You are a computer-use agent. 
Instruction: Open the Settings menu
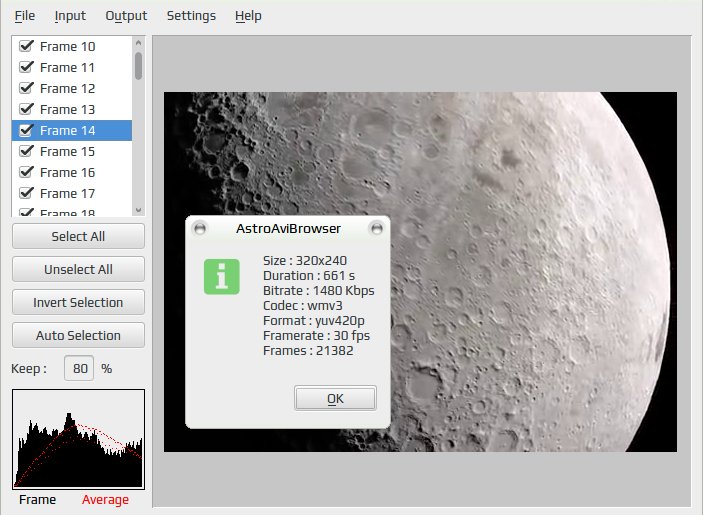click(x=191, y=16)
